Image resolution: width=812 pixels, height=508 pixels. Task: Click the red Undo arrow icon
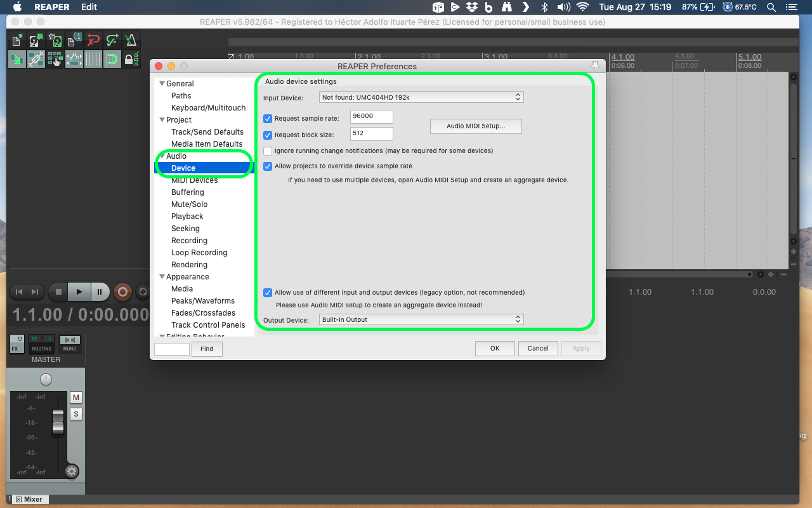pos(93,41)
